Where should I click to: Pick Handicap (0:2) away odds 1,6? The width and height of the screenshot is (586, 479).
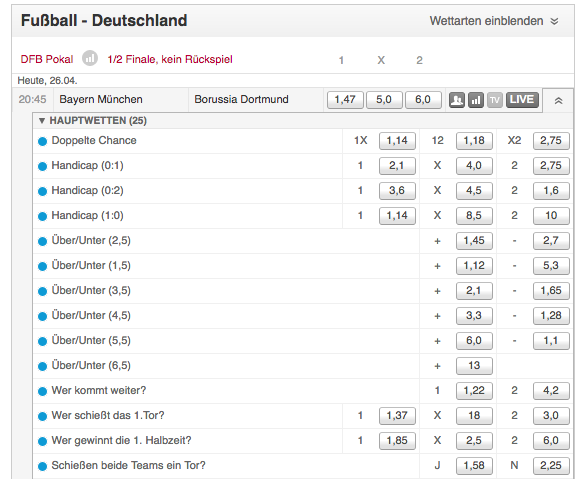(x=551, y=191)
